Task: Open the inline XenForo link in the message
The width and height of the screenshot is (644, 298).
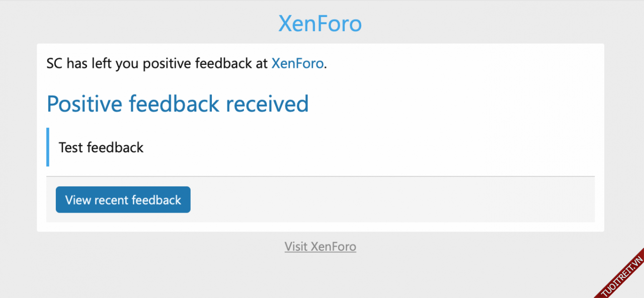Action: pos(297,63)
